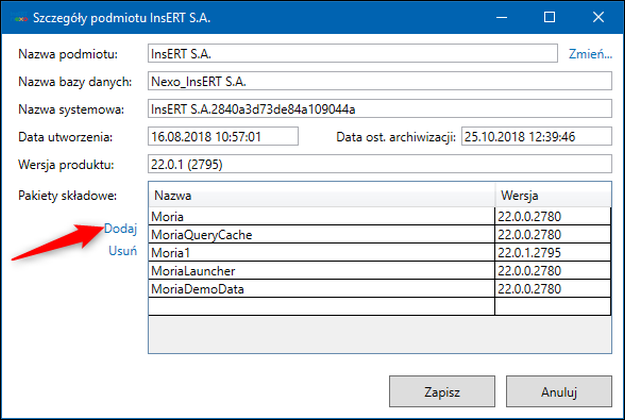Sort by the Wersja column header
This screenshot has height=420, width=625.
point(552,194)
